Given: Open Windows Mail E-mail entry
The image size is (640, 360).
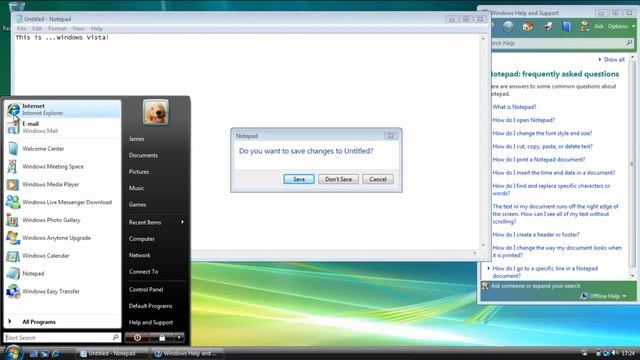Looking at the screenshot, I should tap(62, 127).
